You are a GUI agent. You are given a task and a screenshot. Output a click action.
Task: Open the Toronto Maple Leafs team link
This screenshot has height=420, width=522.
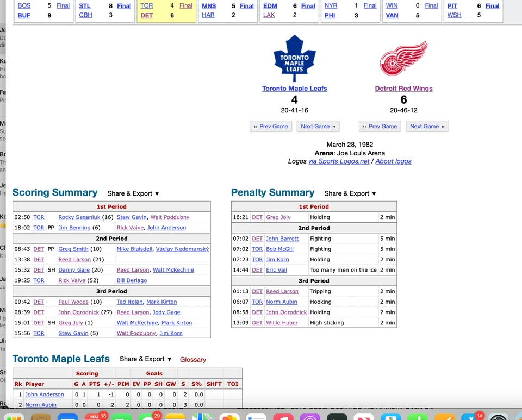pyautogui.click(x=294, y=89)
